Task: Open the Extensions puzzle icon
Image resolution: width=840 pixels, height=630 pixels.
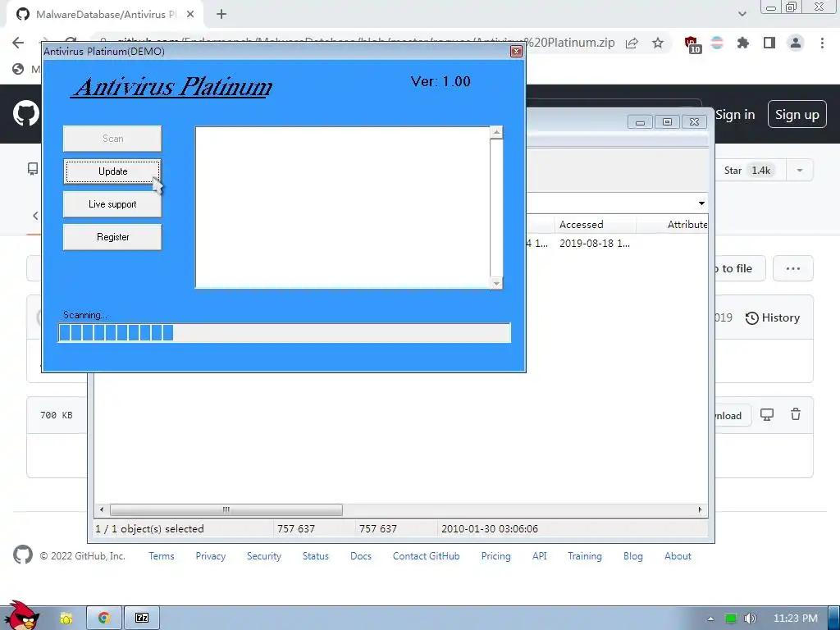Action: 742,43
